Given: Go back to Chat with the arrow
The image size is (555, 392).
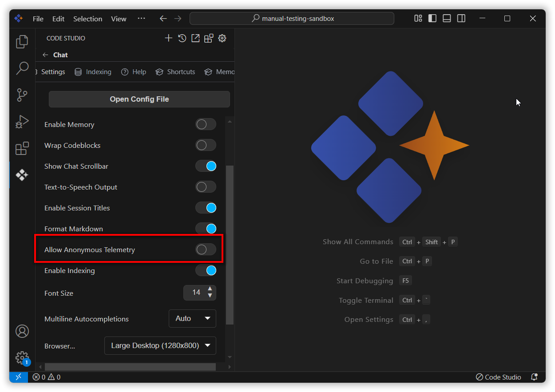Looking at the screenshot, I should [x=45, y=55].
